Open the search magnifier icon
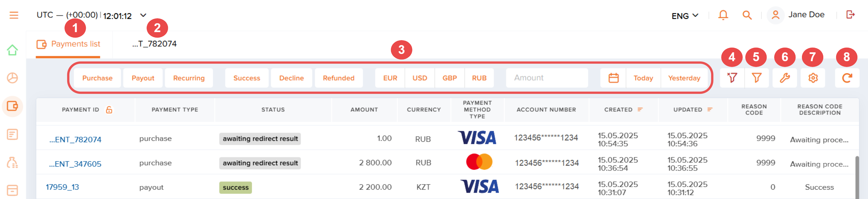Screen dimensions: 868x199 pyautogui.click(x=747, y=15)
